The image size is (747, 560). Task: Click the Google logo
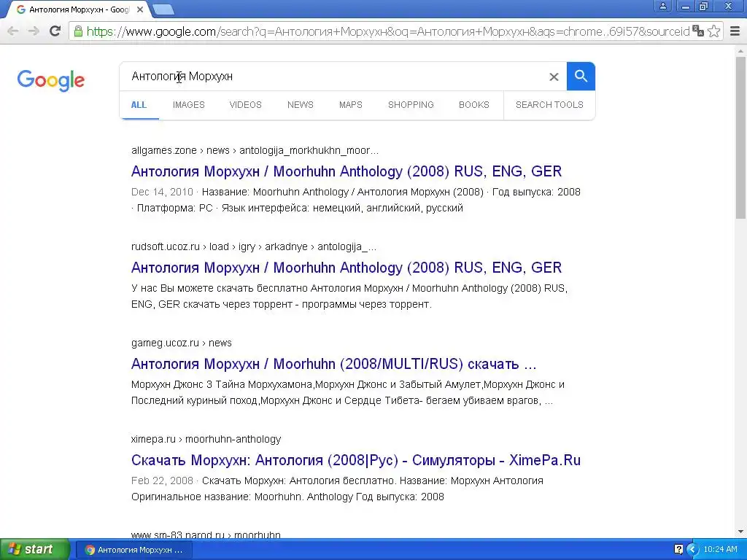50,80
